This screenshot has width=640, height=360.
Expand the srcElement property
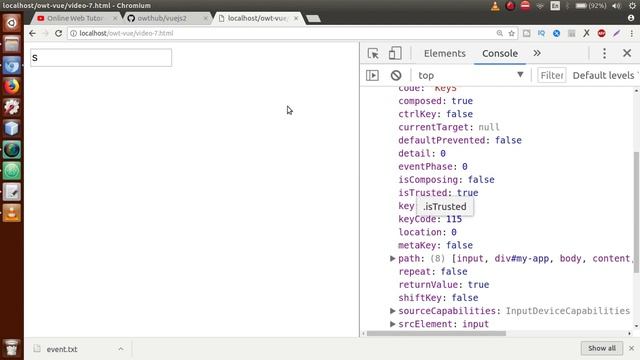click(392, 324)
